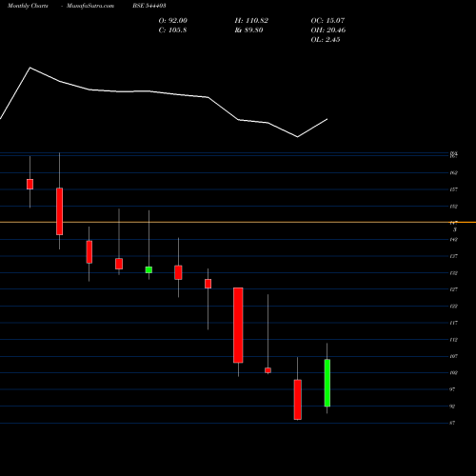The height and width of the screenshot is (476, 476).
Task: Click the open value "O: 92.00"
Action: 173,21
